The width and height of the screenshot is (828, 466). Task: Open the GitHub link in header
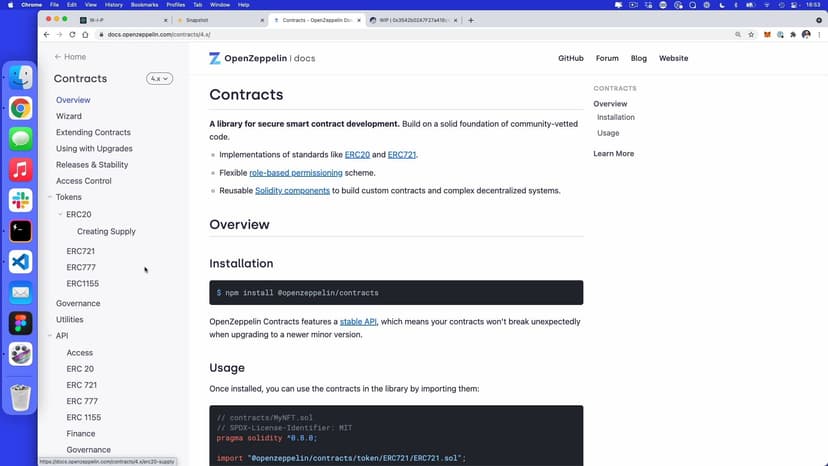point(570,58)
